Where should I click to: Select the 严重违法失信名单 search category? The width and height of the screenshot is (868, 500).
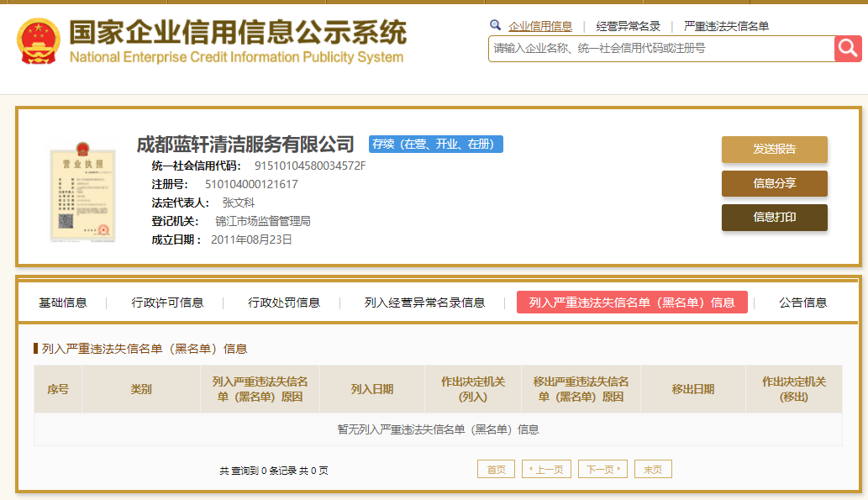click(726, 26)
